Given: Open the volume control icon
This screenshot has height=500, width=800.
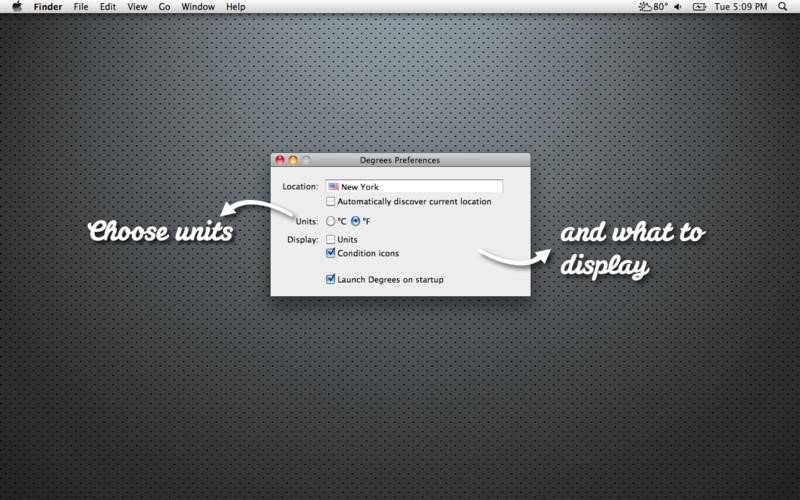Looking at the screenshot, I should (x=678, y=7).
